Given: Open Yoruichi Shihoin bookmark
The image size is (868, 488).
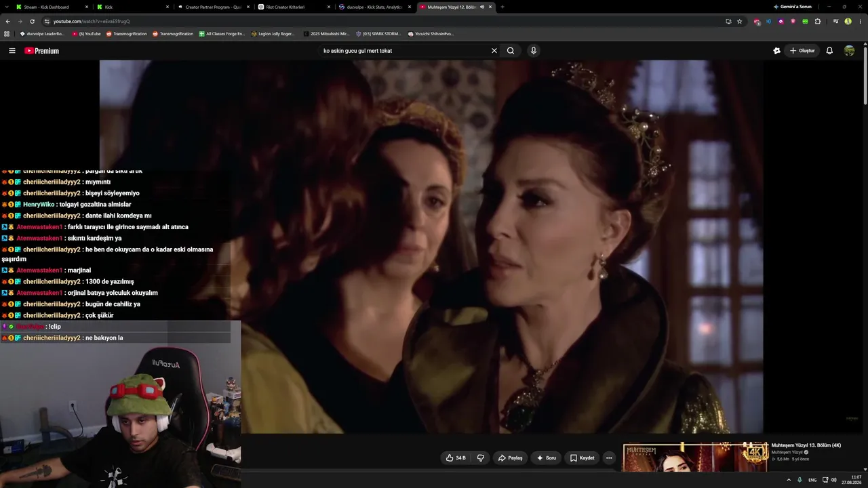Looking at the screenshot, I should pos(431,33).
